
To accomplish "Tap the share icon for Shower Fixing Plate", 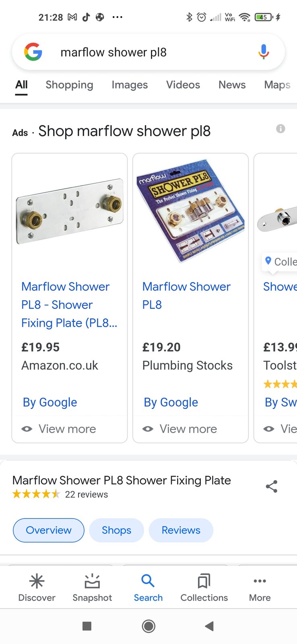I will 272,486.
